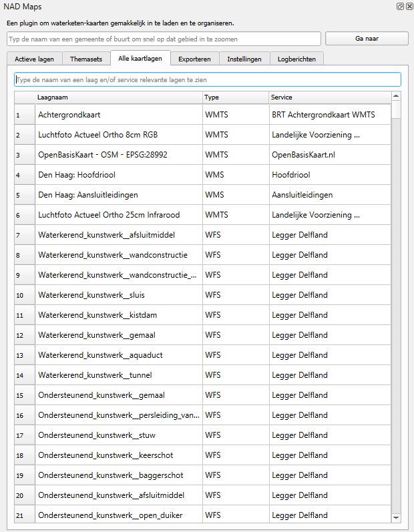Sort by the Laagnaam column header
This screenshot has height=532, width=414.
119,97
